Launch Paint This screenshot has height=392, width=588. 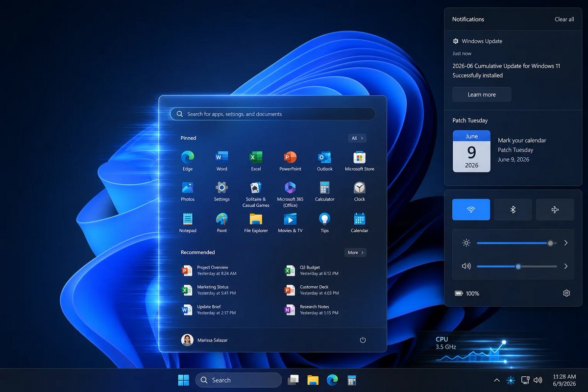point(221,222)
